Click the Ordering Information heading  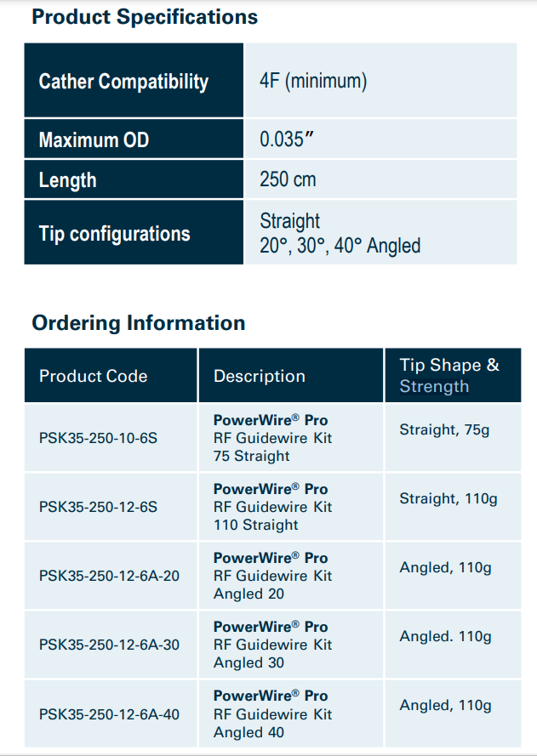pyautogui.click(x=139, y=323)
